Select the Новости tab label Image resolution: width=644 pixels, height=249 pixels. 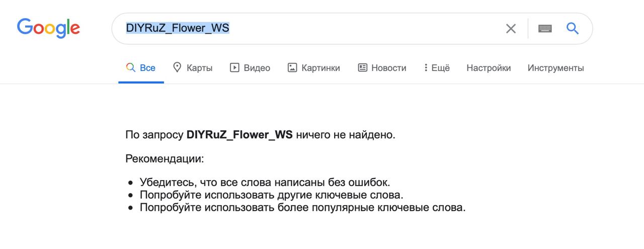[x=388, y=68]
